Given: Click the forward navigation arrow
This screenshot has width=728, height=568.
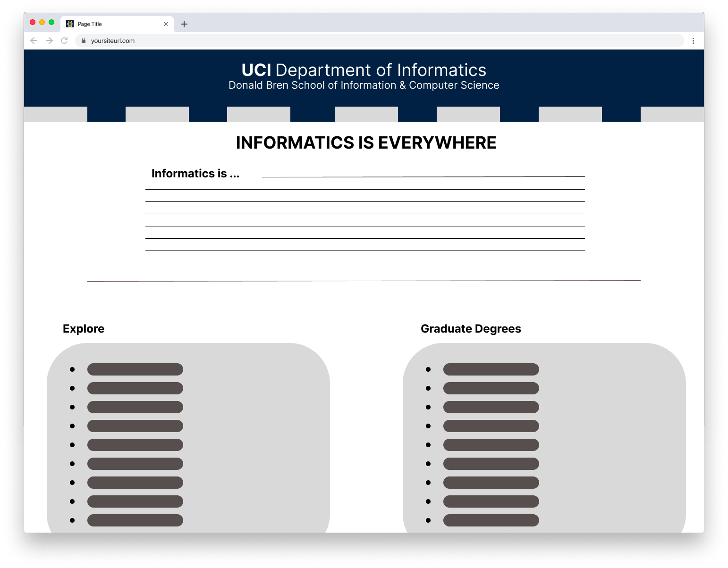Looking at the screenshot, I should pyautogui.click(x=49, y=41).
